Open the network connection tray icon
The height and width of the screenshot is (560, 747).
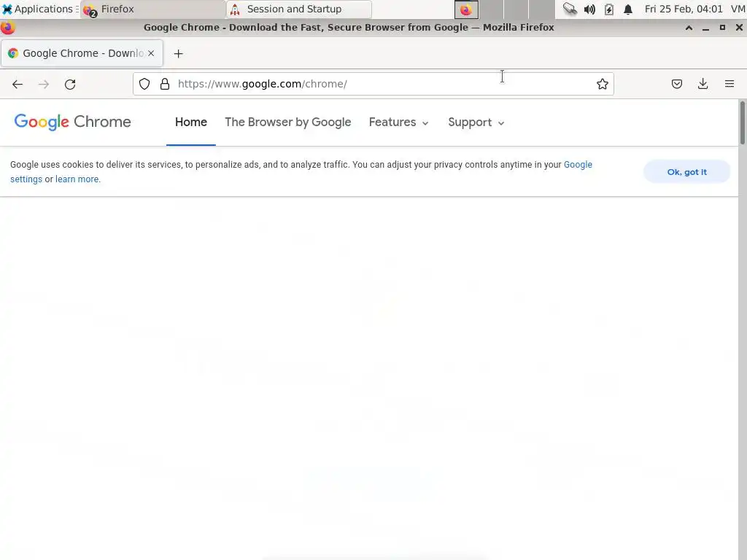click(569, 9)
